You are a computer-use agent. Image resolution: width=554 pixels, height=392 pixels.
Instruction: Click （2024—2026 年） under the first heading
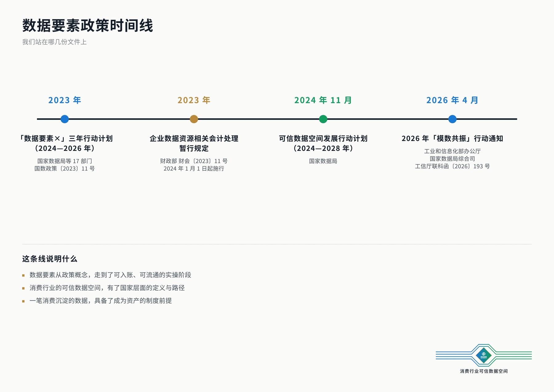click(65, 148)
